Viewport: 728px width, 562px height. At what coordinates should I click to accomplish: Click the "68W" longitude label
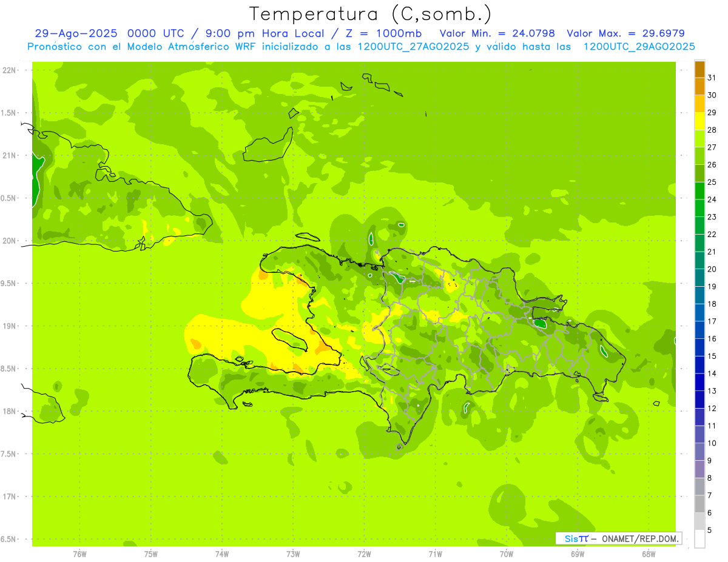[649, 554]
